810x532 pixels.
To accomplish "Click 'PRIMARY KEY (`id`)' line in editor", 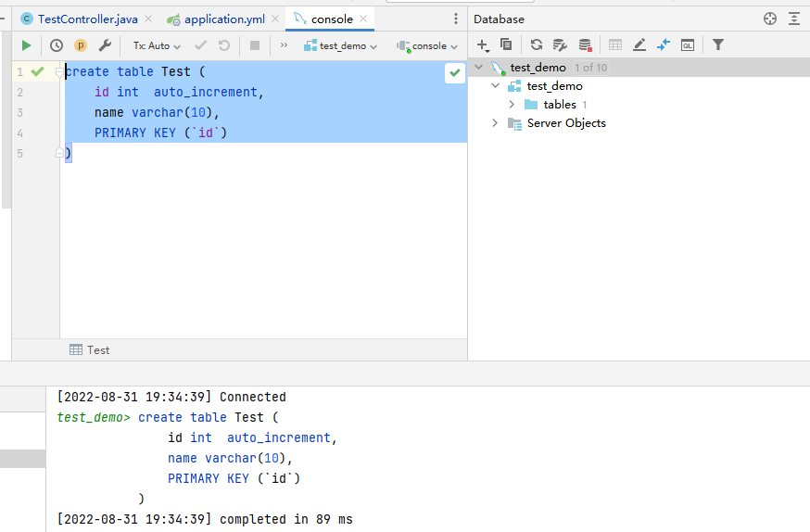I will (160, 133).
